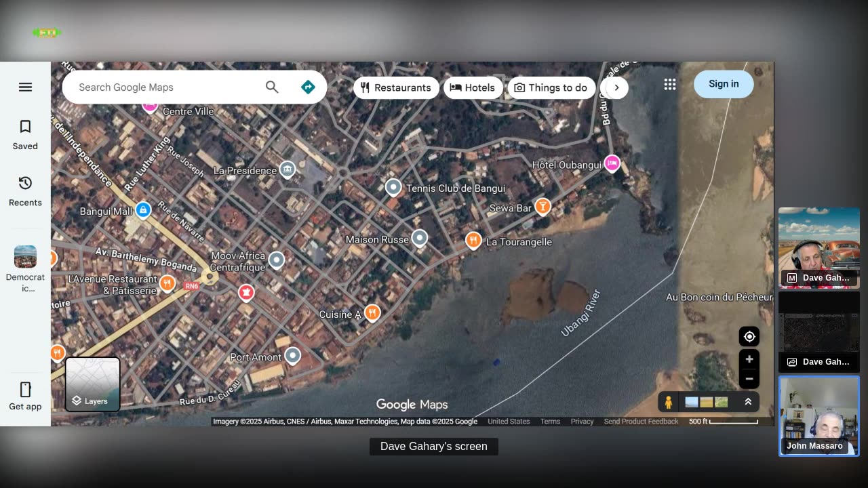Click the Get app phone icon
868x488 pixels.
click(25, 390)
